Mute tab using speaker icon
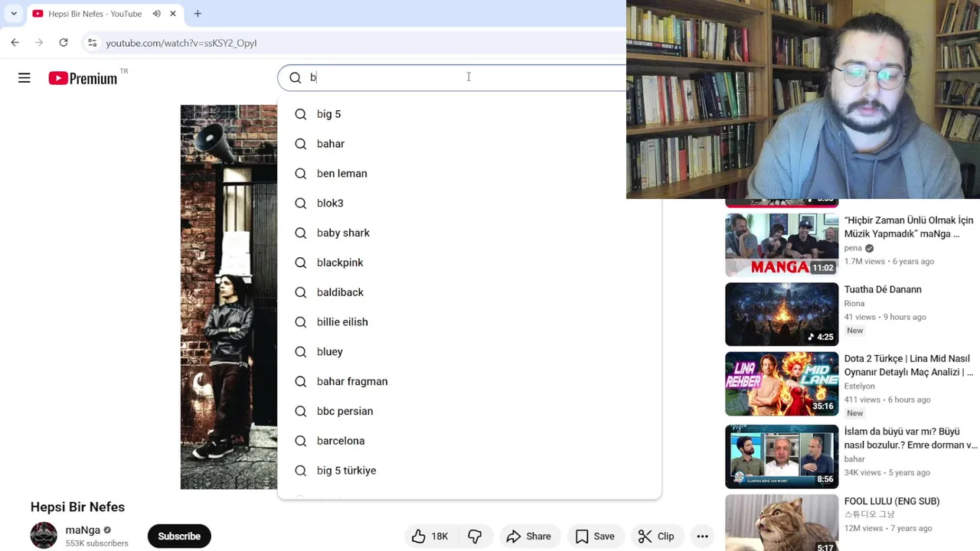Image resolution: width=980 pixels, height=551 pixels. pos(156,14)
